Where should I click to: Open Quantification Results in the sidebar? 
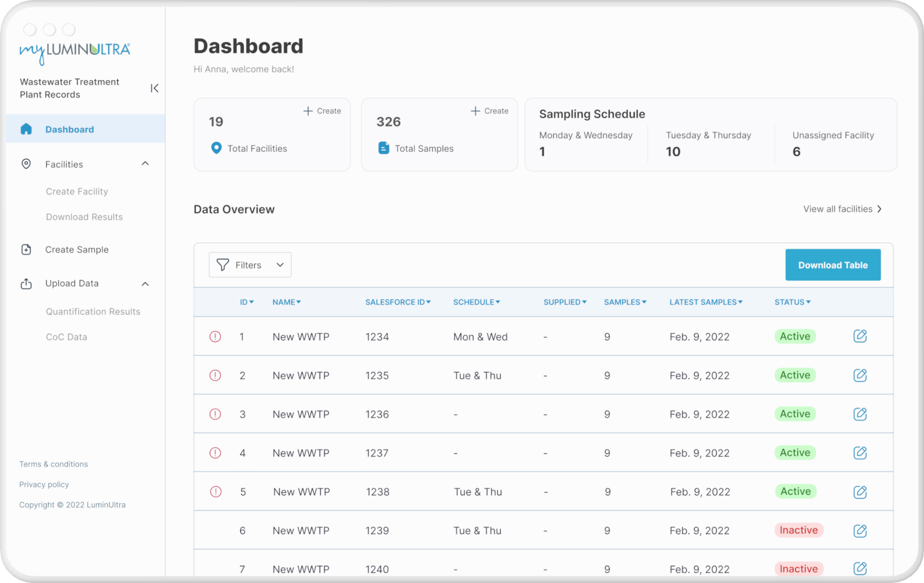click(93, 311)
